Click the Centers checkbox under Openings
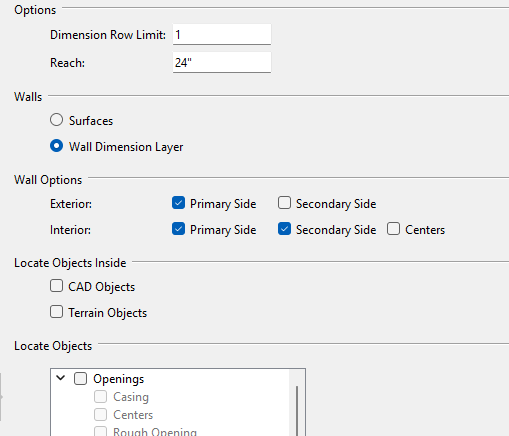Screen dimensions: 509x436 (x=100, y=415)
